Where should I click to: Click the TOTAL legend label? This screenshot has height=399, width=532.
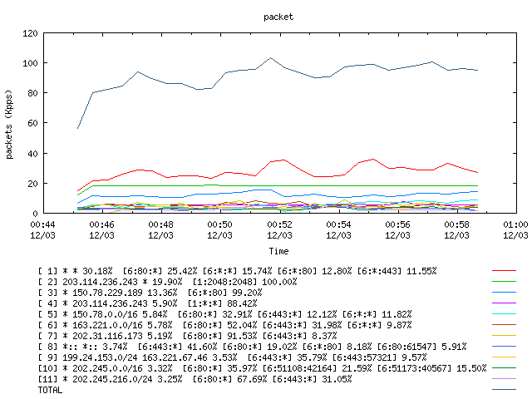(x=50, y=390)
